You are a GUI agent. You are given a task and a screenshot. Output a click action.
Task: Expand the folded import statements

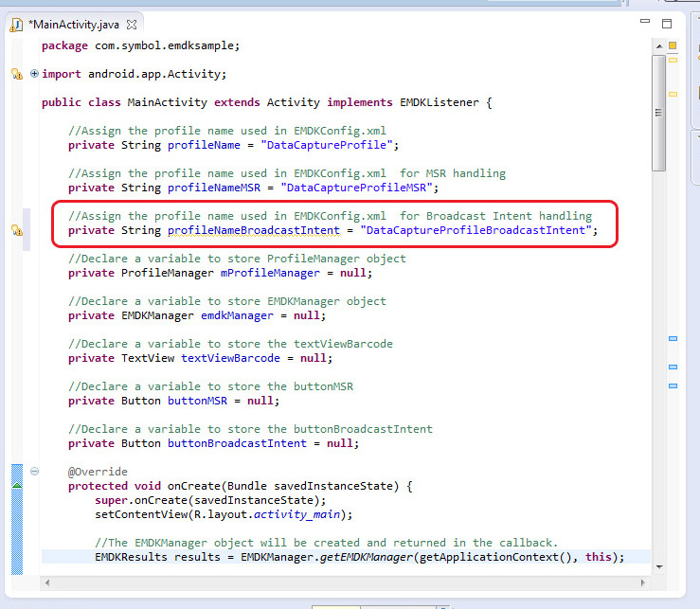click(x=35, y=74)
